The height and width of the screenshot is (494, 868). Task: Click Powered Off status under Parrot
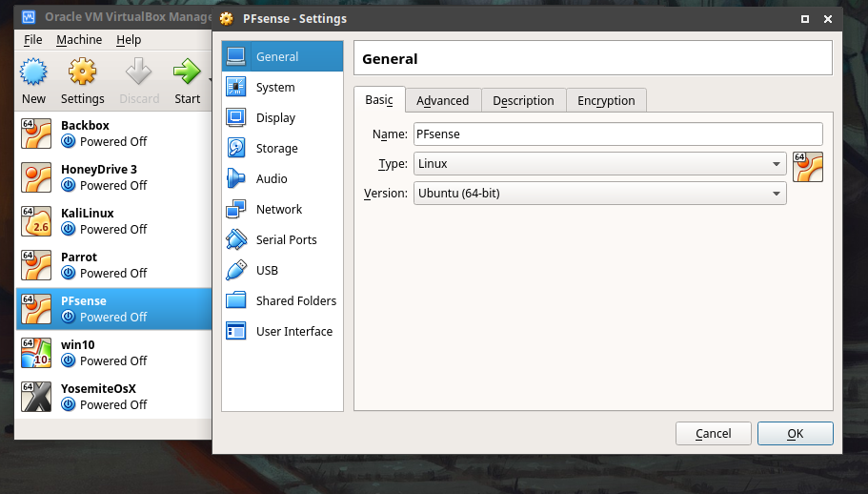tap(113, 273)
